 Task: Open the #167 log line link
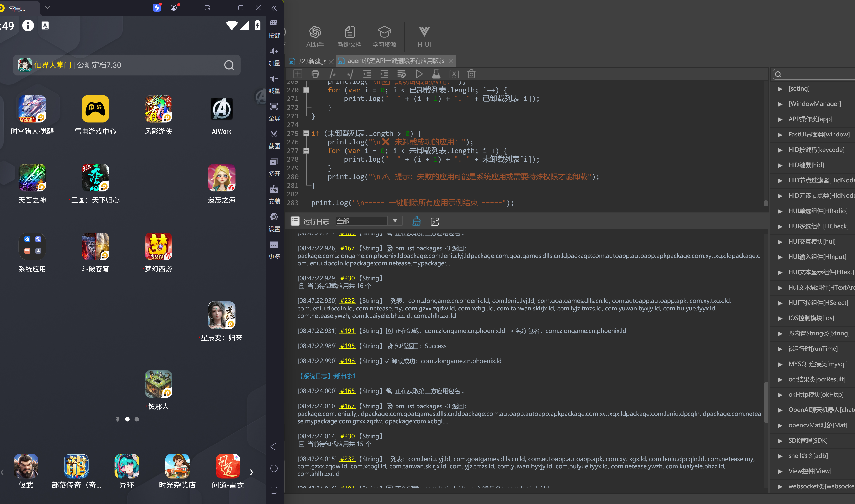(347, 248)
